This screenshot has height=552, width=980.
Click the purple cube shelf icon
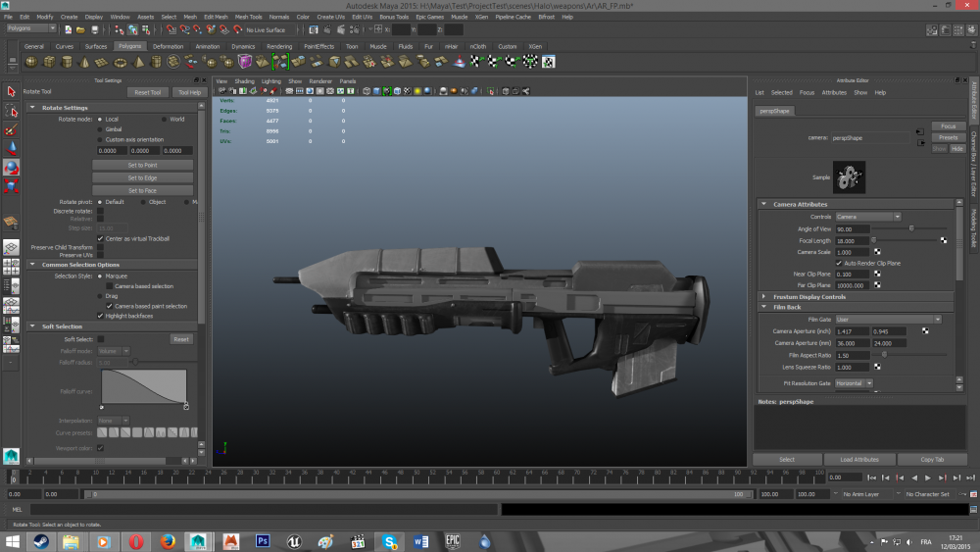coord(244,62)
